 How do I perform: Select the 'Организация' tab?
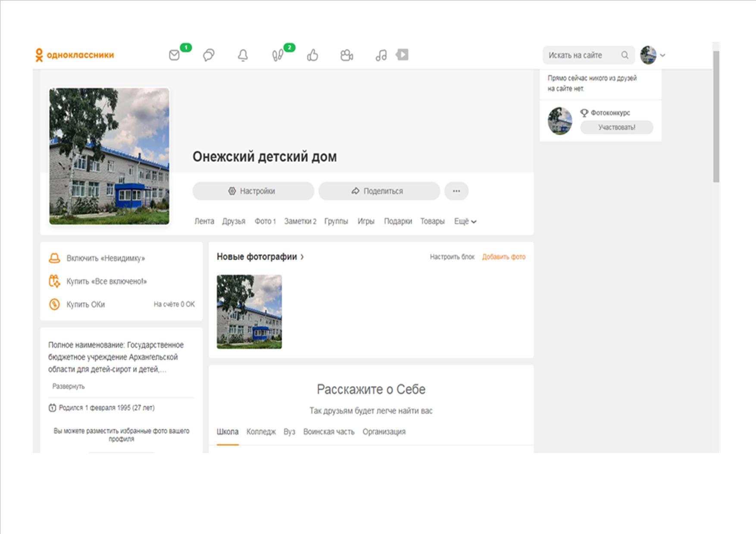384,432
